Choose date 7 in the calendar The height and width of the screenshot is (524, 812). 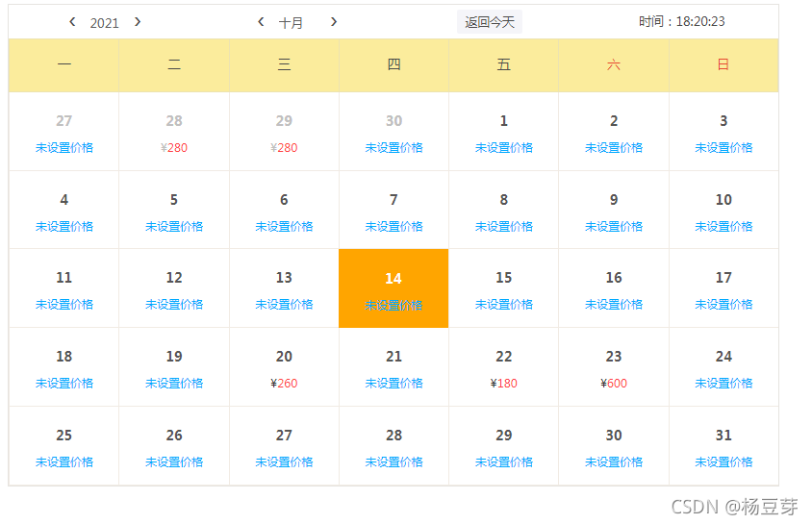click(393, 210)
